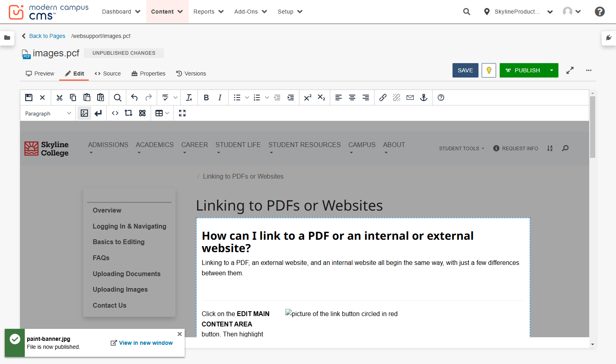Click the green PUBLISH button

pos(522,70)
